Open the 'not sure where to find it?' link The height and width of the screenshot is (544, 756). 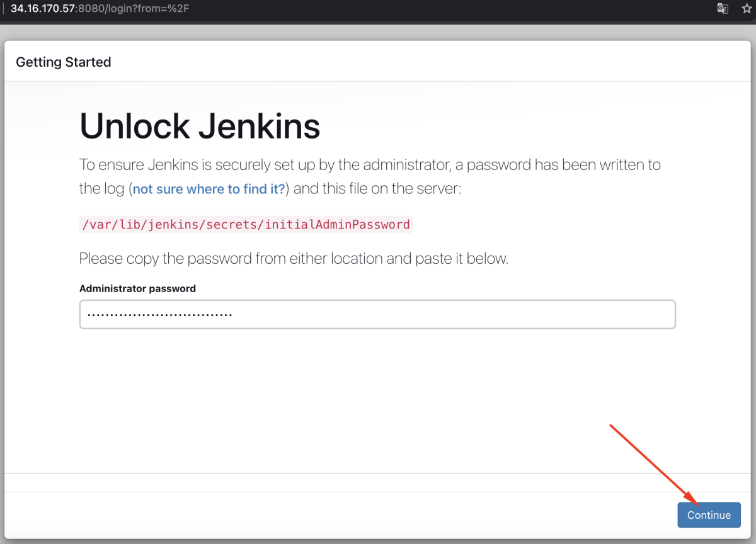[209, 189]
